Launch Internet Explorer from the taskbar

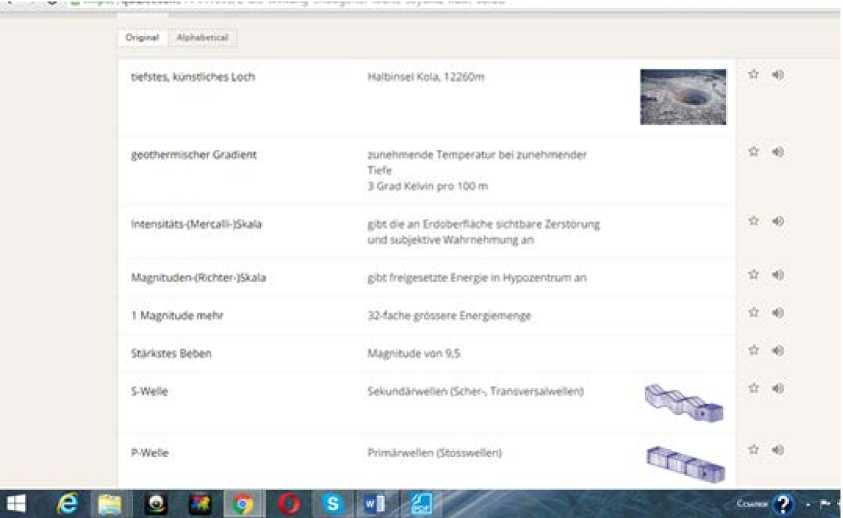pyautogui.click(x=68, y=504)
